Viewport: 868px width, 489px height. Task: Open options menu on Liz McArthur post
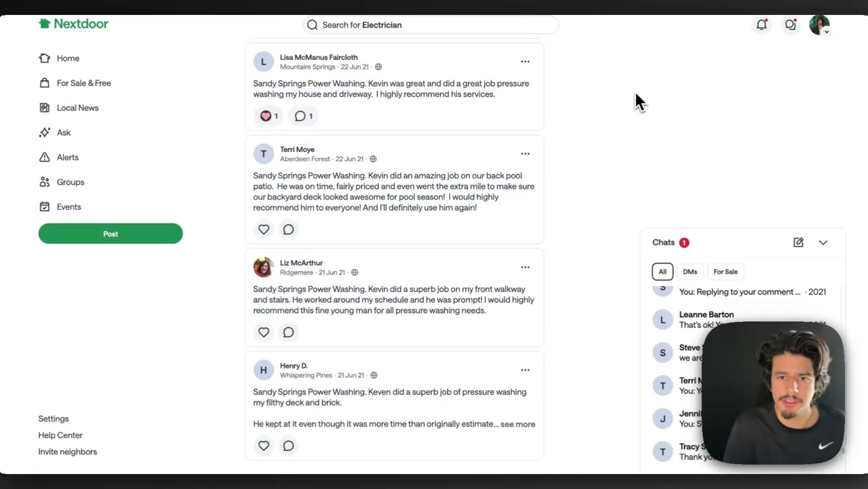pos(525,267)
